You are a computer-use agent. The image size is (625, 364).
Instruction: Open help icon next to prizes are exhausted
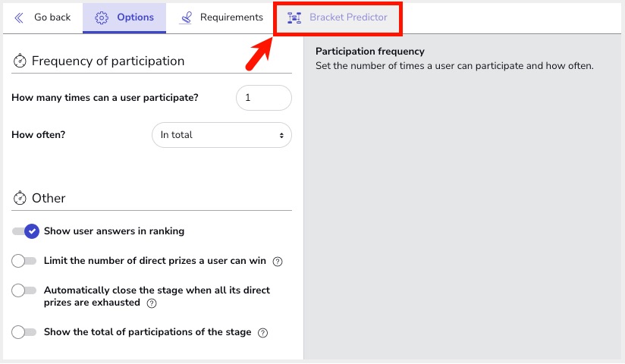click(x=152, y=303)
